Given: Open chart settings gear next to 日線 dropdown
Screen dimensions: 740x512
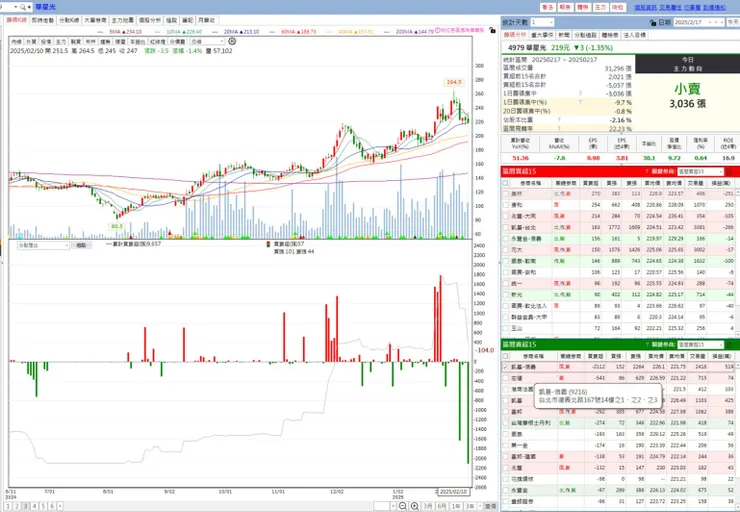Looking at the screenshot, I should [x=232, y=42].
